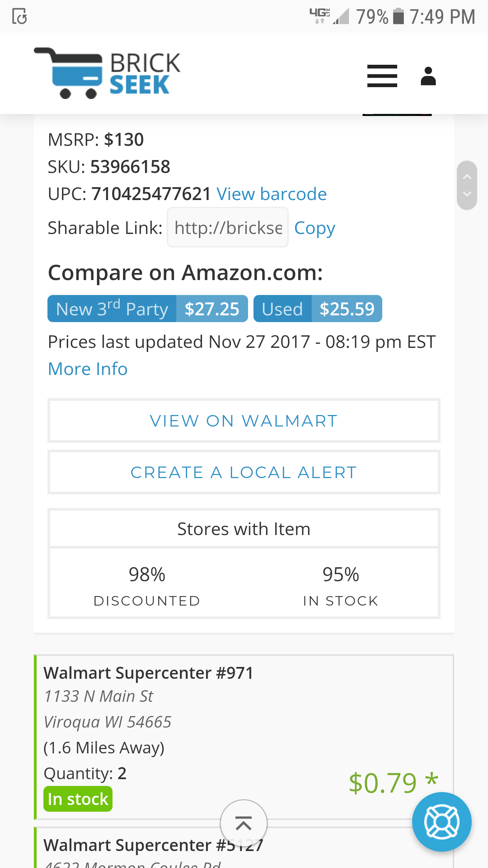Tap the scroll-to-top arrow circle
Screen dimensions: 488x868
244,823
